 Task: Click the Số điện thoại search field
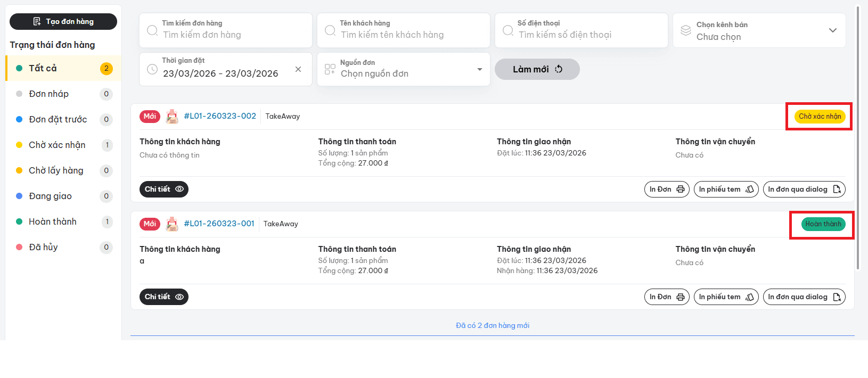tap(582, 30)
